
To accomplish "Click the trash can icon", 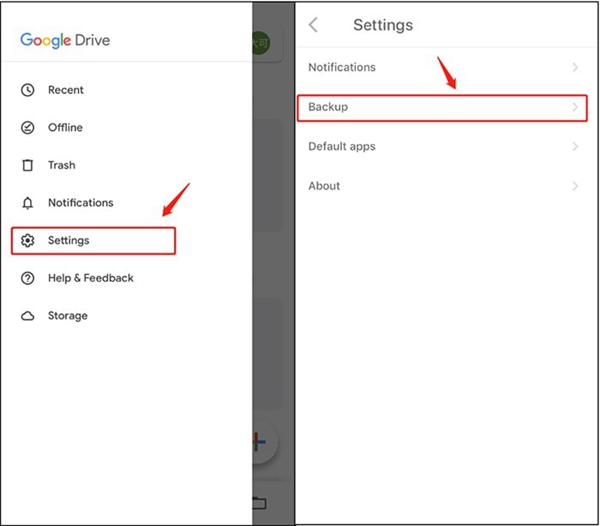I will click(x=28, y=165).
